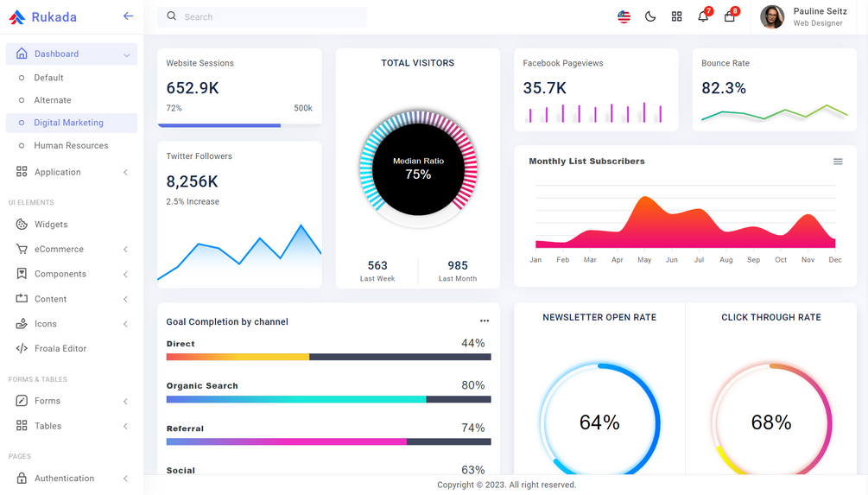The width and height of the screenshot is (868, 495).
Task: Click the 652.9K sessions value
Action: tap(193, 88)
